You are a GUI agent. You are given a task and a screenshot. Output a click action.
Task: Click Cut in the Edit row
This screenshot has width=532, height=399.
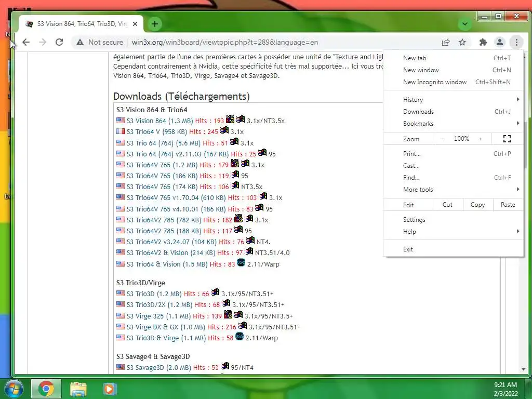447,205
